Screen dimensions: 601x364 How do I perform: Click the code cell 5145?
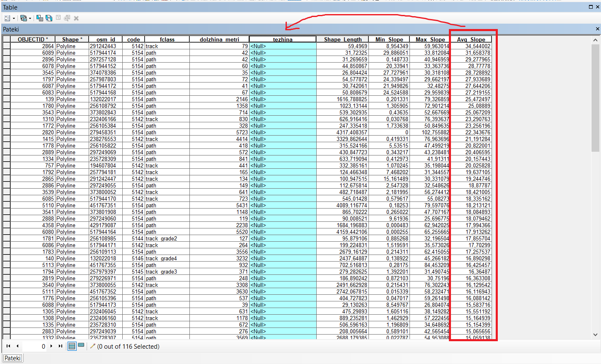click(133, 272)
